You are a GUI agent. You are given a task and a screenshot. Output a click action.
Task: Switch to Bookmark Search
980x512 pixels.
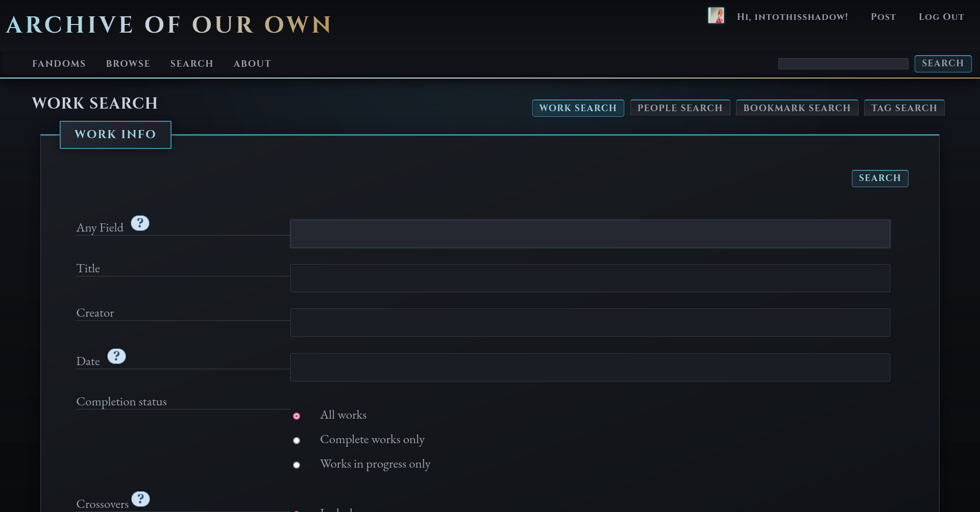click(x=797, y=108)
